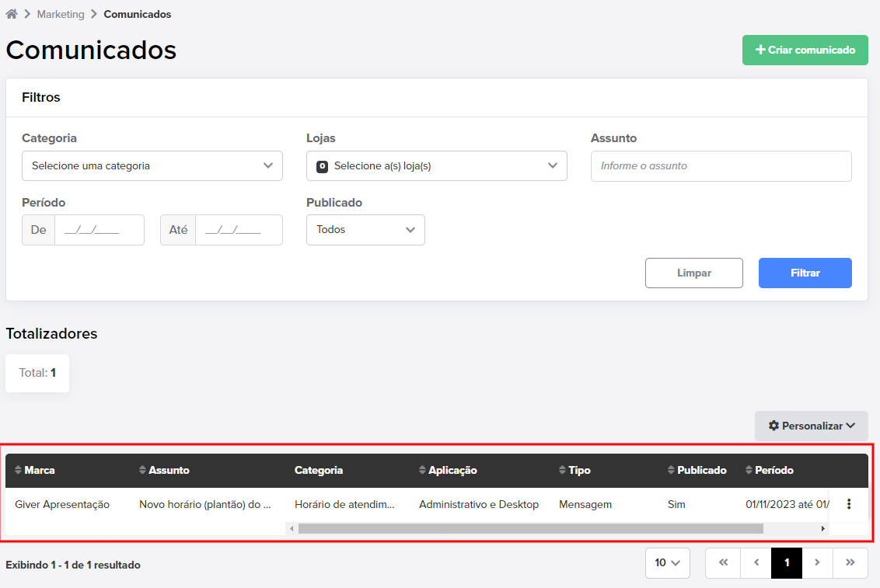Sort table by Assunto column arrows
This screenshot has height=588, width=880.
tap(142, 470)
